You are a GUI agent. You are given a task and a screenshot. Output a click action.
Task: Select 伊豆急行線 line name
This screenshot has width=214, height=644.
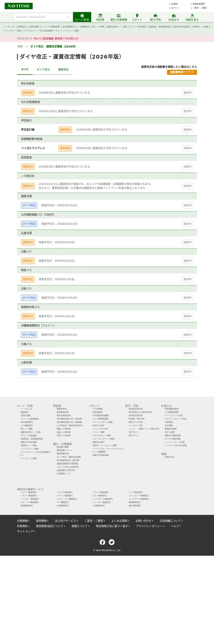point(28,130)
